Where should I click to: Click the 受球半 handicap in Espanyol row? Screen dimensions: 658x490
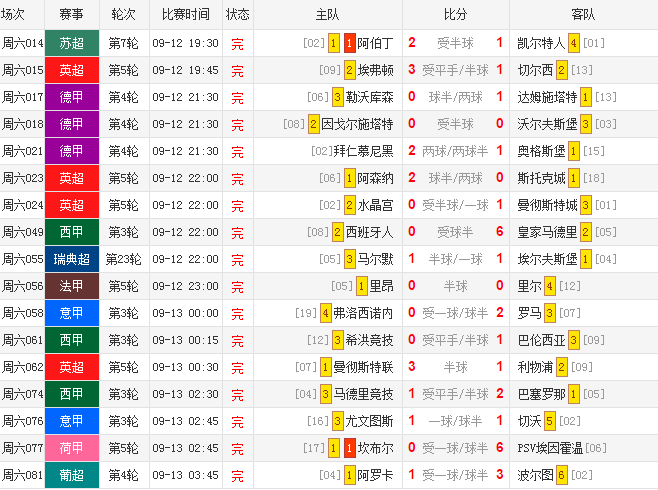pyautogui.click(x=455, y=232)
